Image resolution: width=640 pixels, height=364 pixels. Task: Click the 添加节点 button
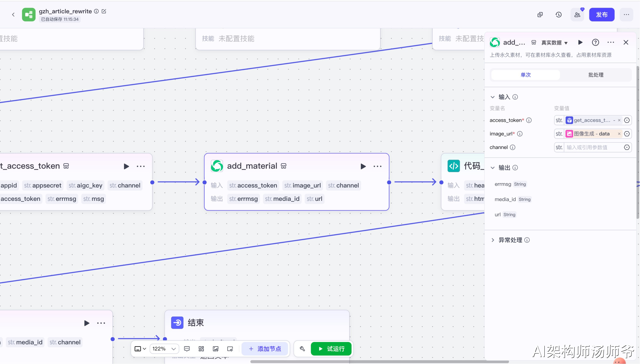pos(265,349)
